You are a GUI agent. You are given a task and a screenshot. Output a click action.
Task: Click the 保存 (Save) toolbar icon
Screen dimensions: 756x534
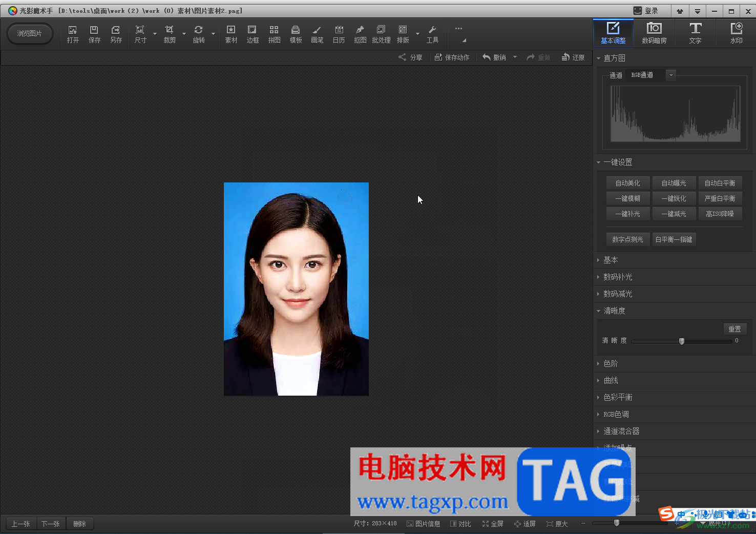[94, 34]
